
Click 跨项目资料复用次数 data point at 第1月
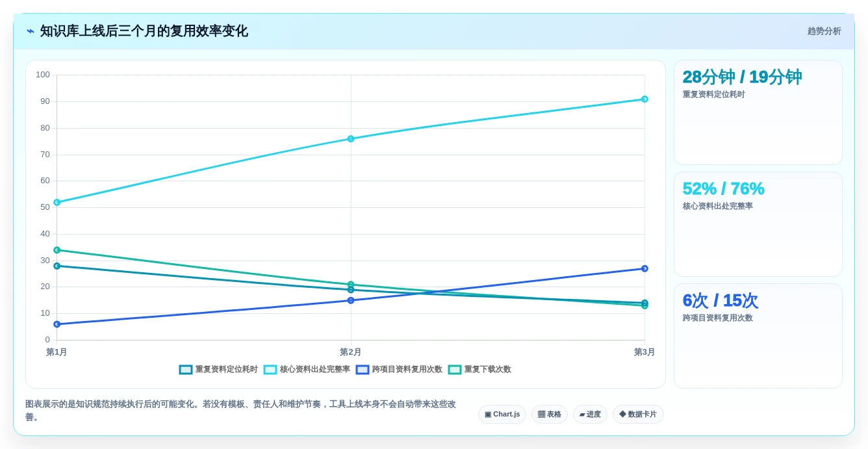coord(57,324)
